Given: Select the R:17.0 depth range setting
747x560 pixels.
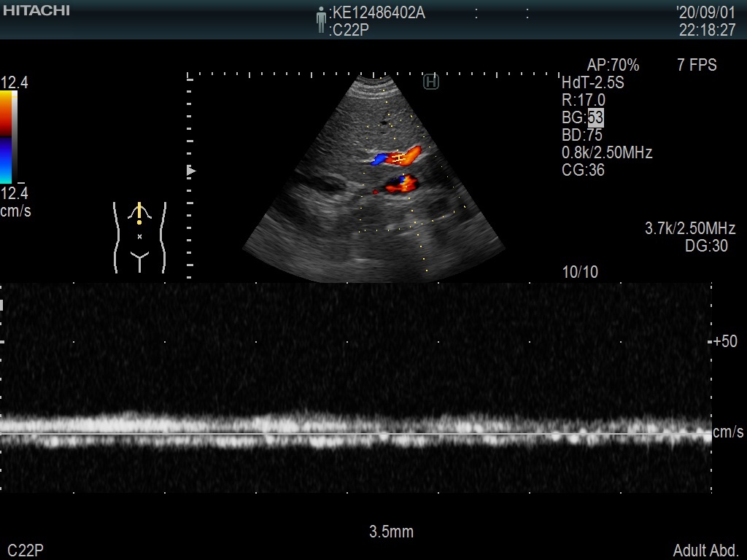Looking at the screenshot, I should click(x=584, y=100).
